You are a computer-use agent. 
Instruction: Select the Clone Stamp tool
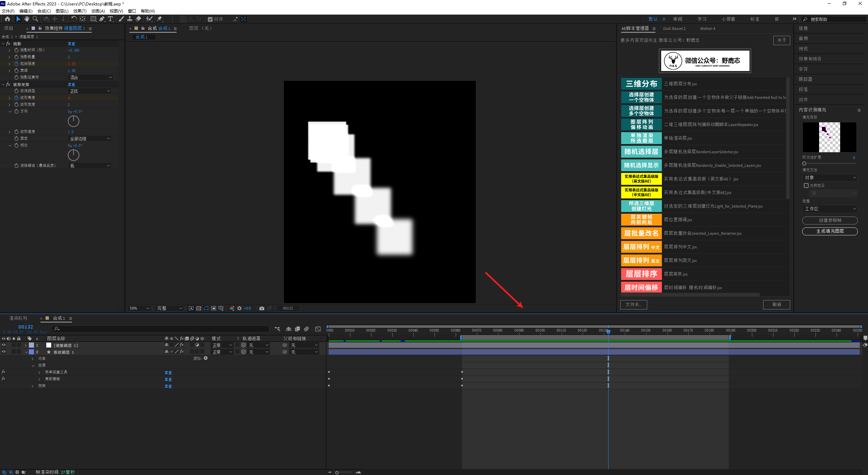[x=130, y=19]
